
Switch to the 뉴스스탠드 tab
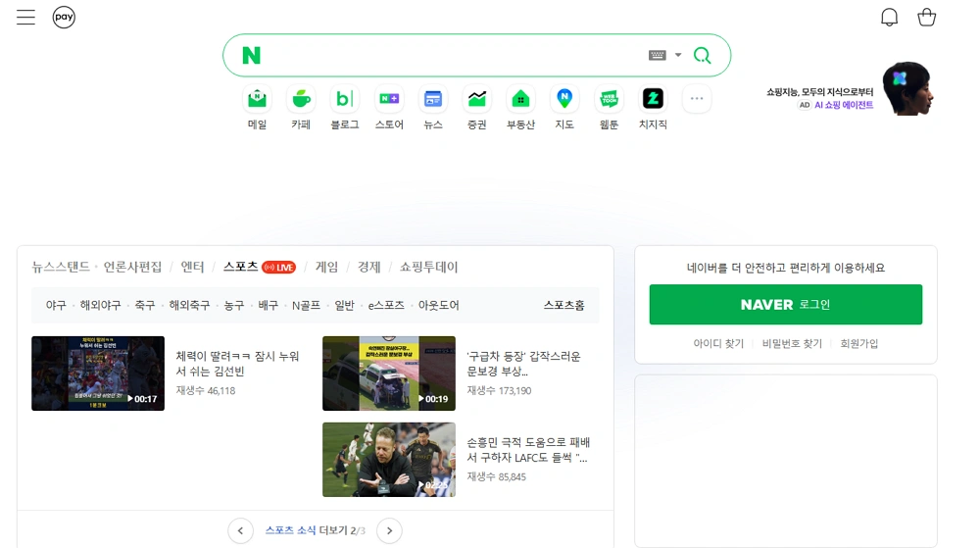pos(61,267)
